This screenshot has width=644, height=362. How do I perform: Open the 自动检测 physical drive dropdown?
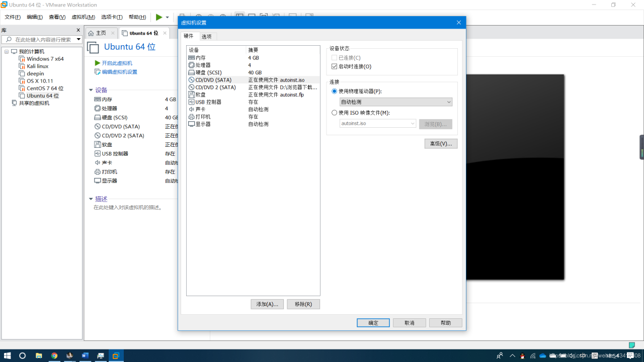click(396, 102)
